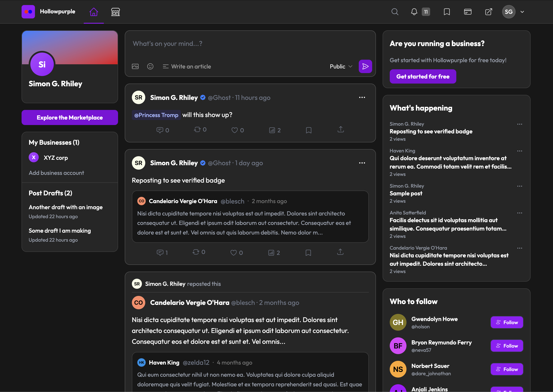
Task: Bookmark the 'Reposting to see verified badge' post
Action: coord(308,253)
